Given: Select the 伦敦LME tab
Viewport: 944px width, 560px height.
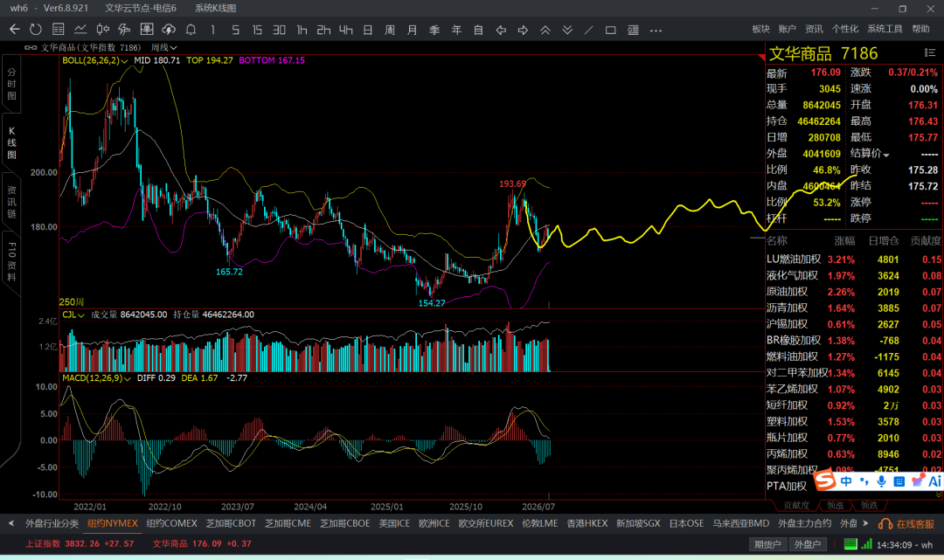Looking at the screenshot, I should point(540,523).
